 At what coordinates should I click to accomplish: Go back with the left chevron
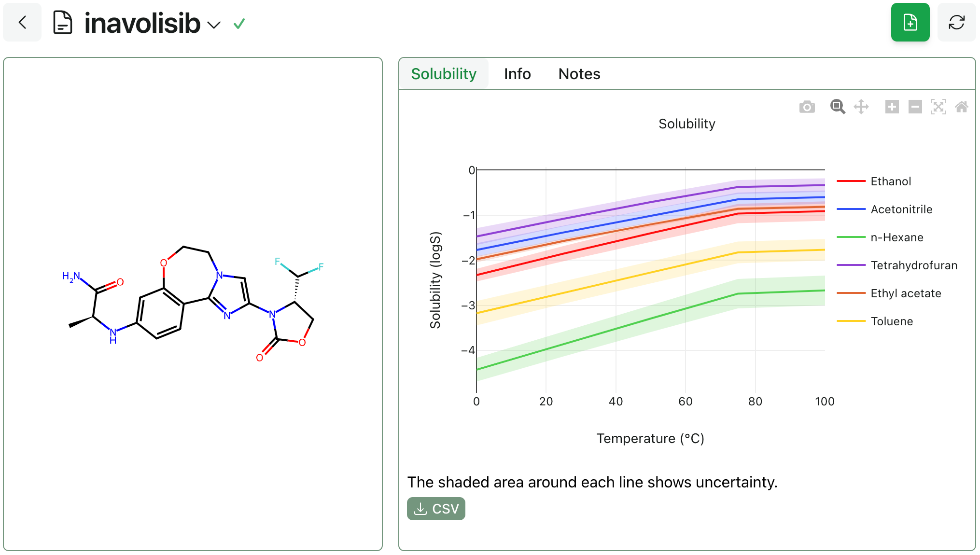pyautogui.click(x=22, y=22)
